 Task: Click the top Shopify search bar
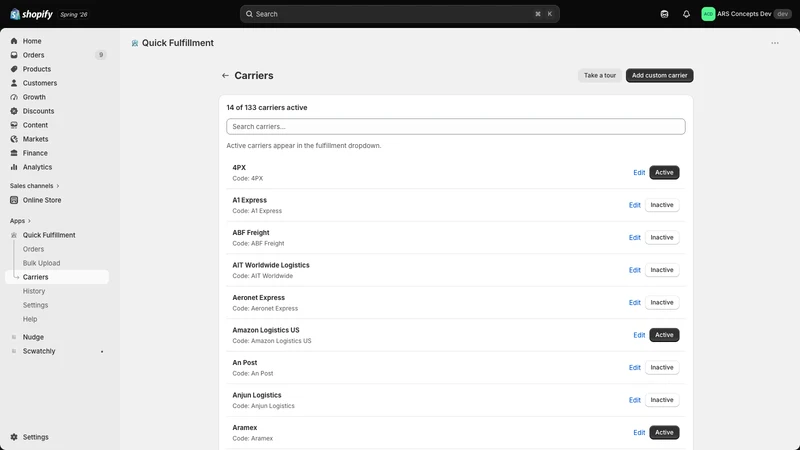coord(399,14)
